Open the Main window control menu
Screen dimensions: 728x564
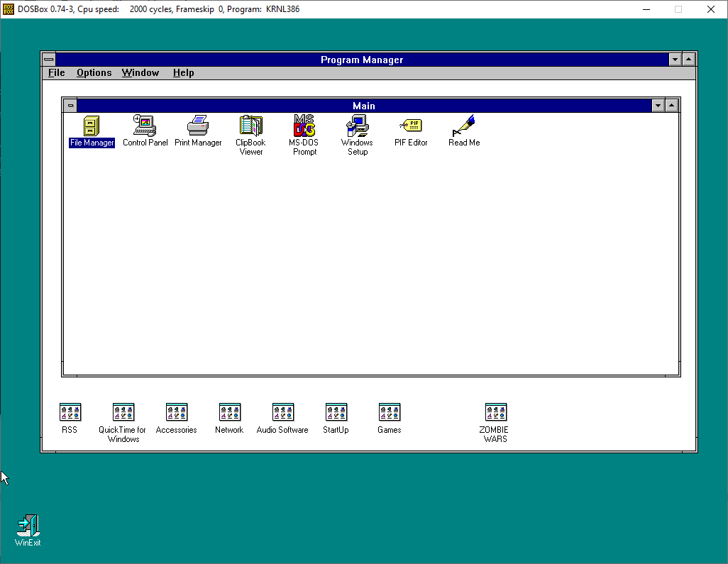[70, 104]
